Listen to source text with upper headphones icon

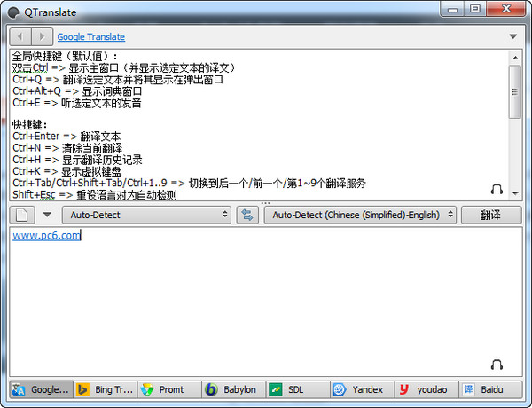(x=497, y=189)
